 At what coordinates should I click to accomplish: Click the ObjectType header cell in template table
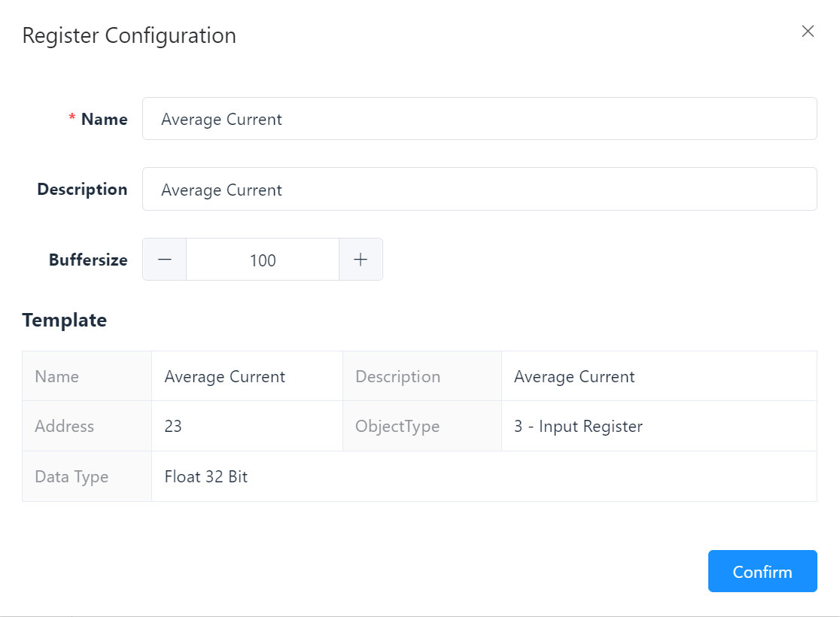tap(397, 427)
